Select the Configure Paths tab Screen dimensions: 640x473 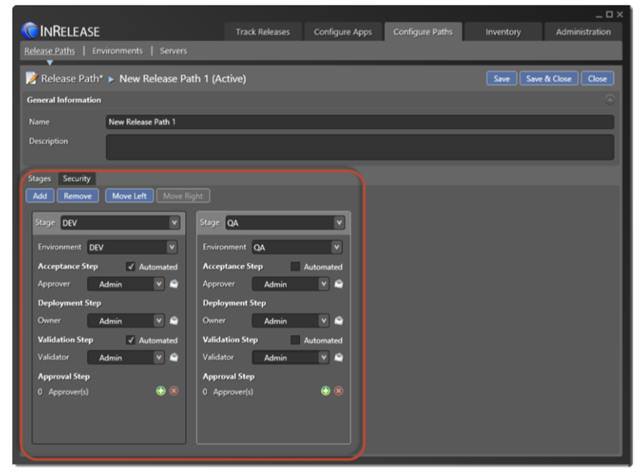pos(423,32)
